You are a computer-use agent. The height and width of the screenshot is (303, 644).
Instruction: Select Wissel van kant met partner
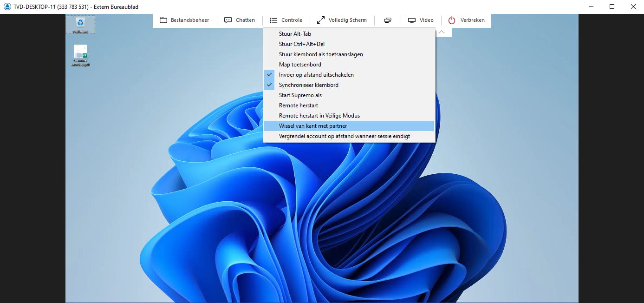point(349,126)
